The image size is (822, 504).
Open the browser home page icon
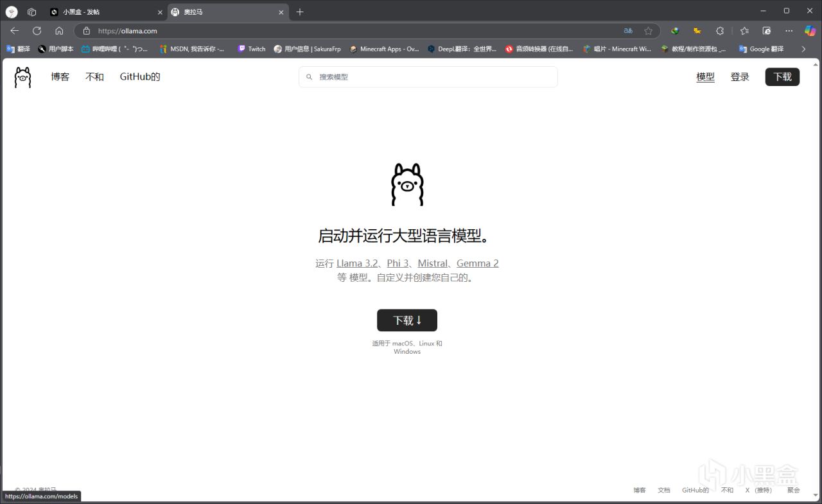point(59,31)
